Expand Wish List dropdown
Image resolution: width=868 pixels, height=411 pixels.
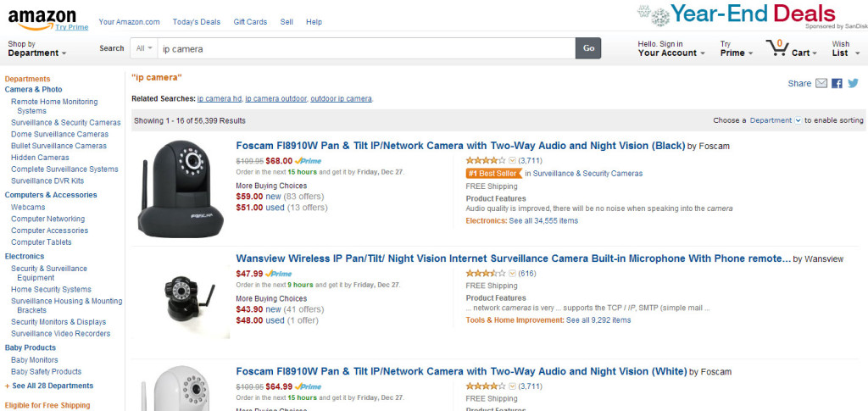[x=846, y=48]
